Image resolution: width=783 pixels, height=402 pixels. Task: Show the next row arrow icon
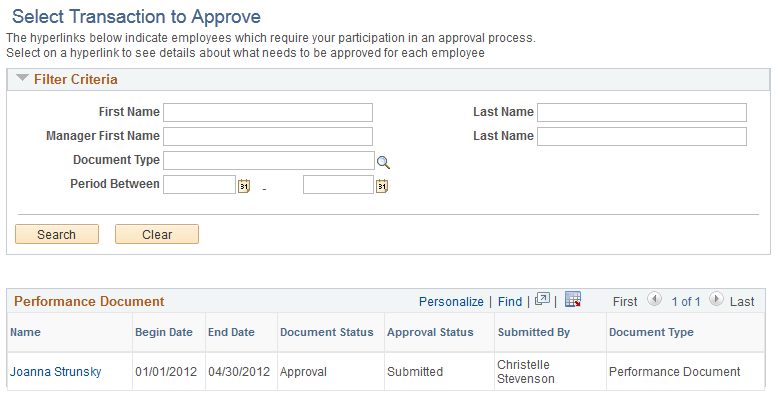[716, 300]
